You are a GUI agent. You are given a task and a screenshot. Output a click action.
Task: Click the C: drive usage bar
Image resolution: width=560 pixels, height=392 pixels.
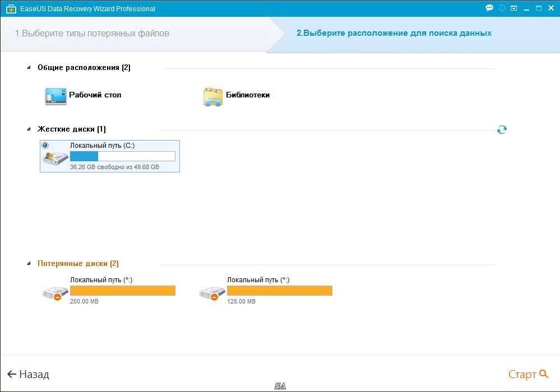pos(123,156)
